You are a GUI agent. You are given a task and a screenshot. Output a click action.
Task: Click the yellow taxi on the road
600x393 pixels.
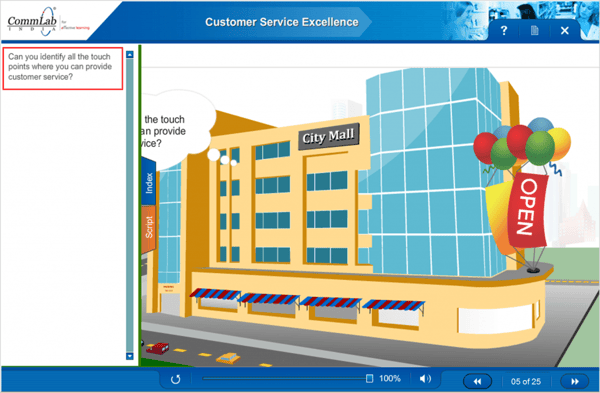[228, 358]
